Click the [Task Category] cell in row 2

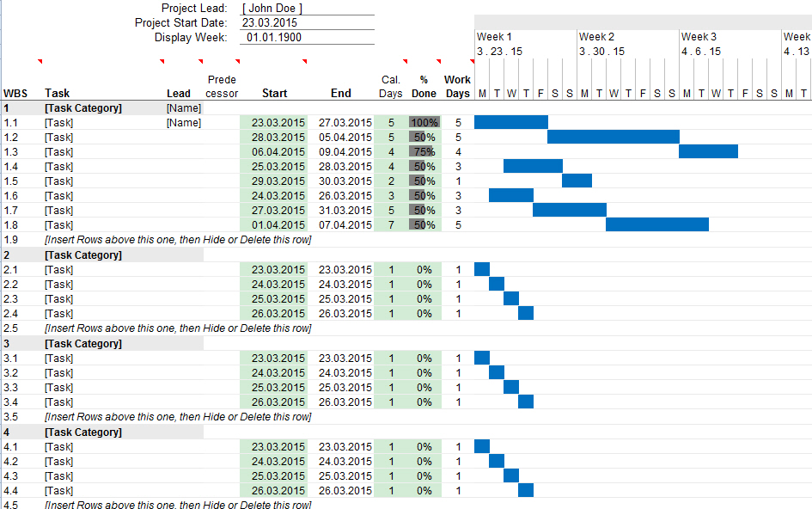(x=83, y=255)
